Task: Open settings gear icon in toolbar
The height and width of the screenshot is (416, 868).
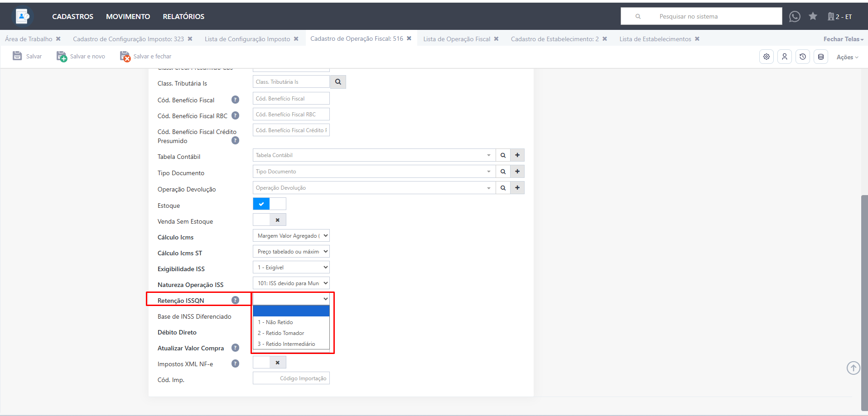Action: pos(766,57)
